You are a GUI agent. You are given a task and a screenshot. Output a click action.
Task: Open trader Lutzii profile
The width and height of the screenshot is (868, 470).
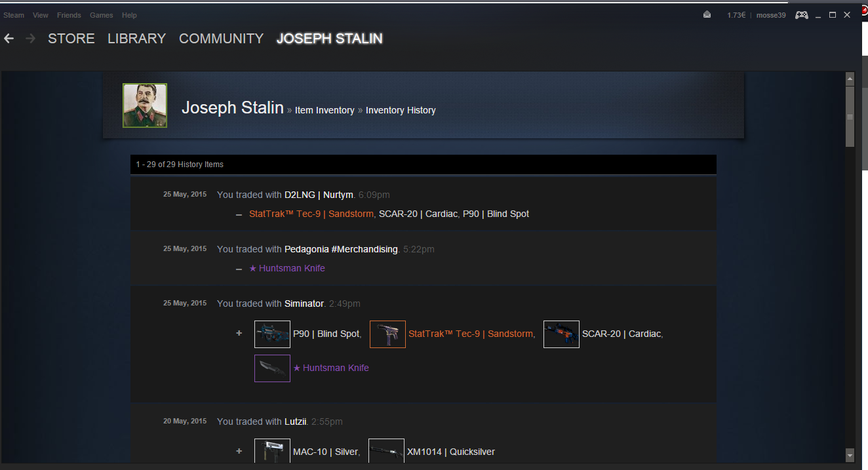(295, 421)
